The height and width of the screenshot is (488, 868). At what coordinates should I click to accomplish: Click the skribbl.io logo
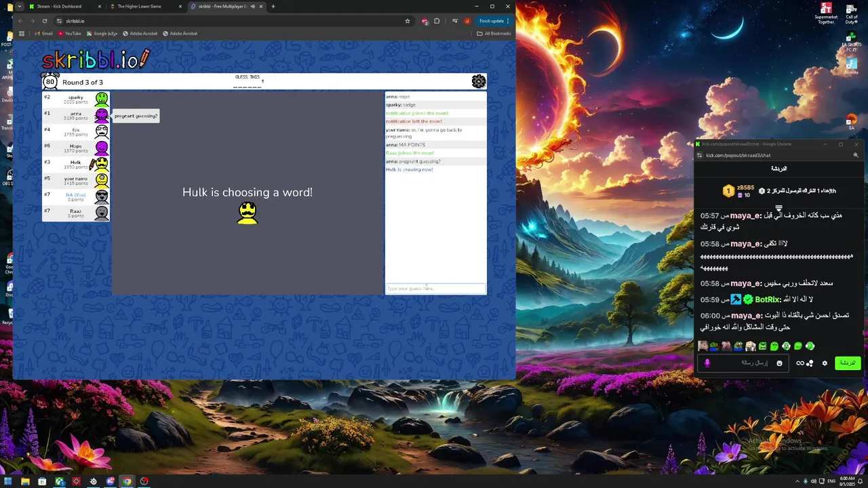point(96,60)
